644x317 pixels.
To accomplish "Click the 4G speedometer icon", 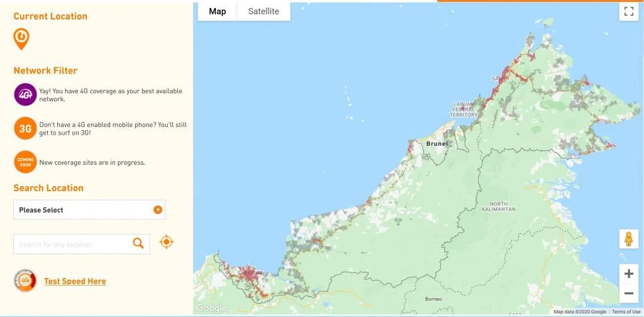I will coord(25,281).
